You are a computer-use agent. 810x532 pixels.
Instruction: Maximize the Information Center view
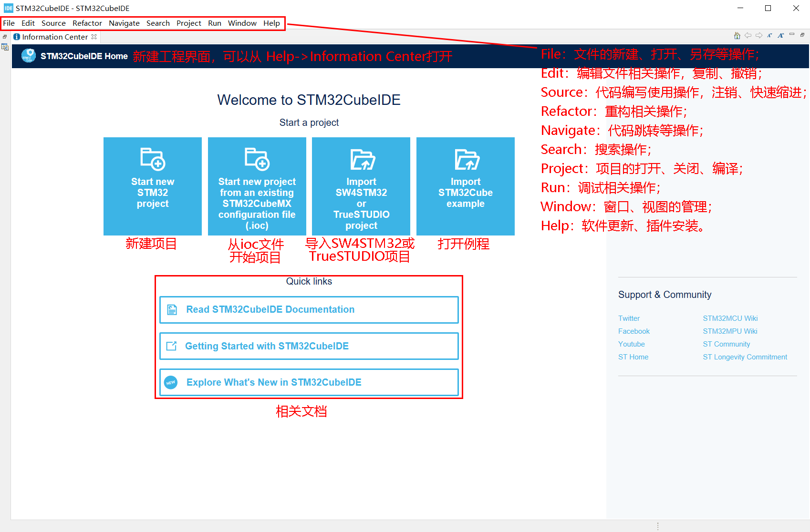(802, 35)
